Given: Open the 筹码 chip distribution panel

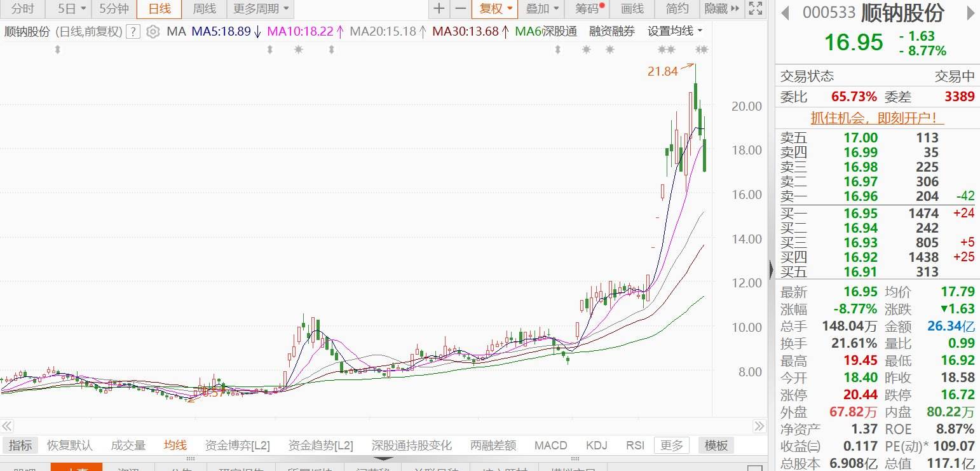Looking at the screenshot, I should pos(585,10).
